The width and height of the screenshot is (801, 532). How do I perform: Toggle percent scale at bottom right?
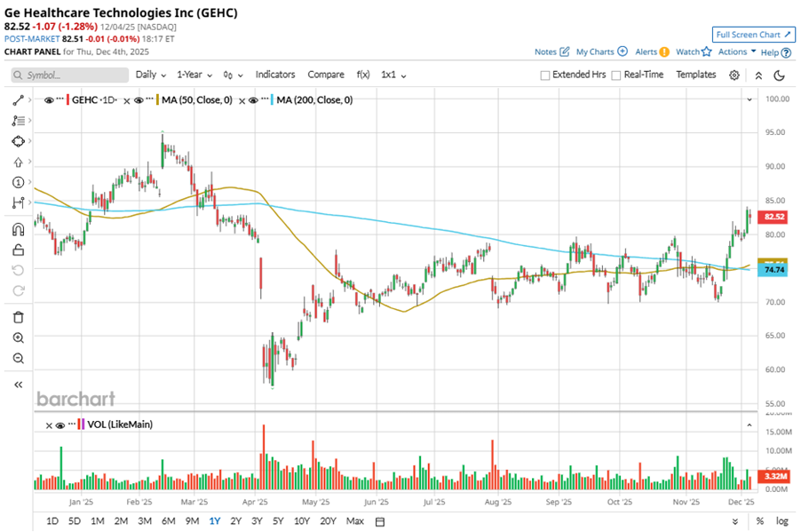tap(760, 521)
